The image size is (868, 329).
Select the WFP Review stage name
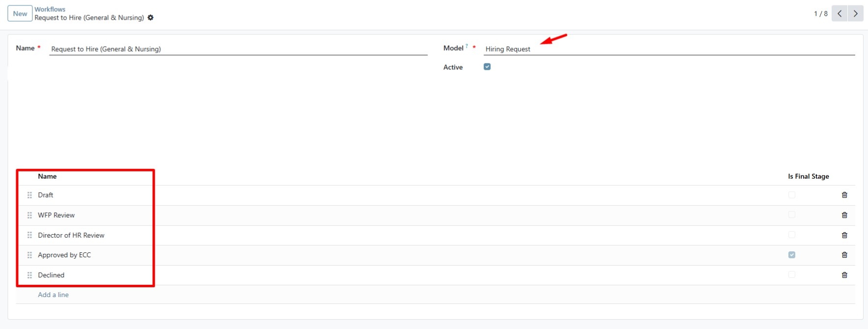(x=56, y=215)
